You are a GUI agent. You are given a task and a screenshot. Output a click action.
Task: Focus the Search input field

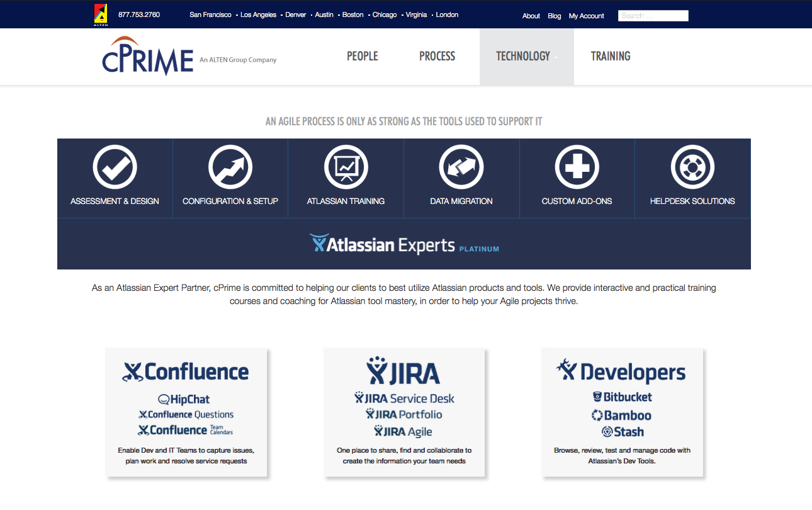(x=653, y=16)
